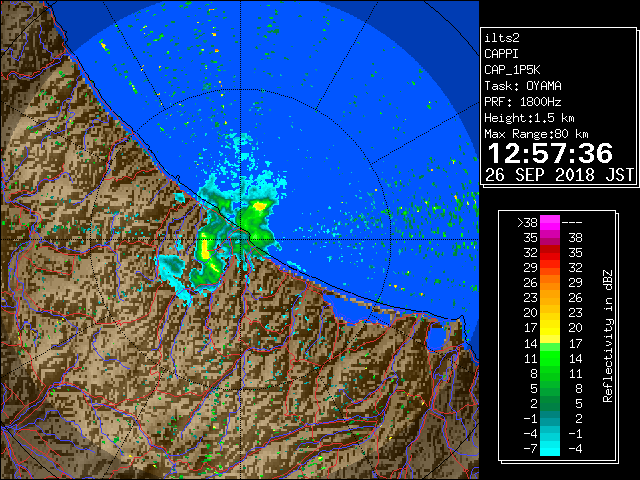Pick the magenta swatch atop the legend
Viewport: 640px width, 480px height.
click(x=550, y=223)
